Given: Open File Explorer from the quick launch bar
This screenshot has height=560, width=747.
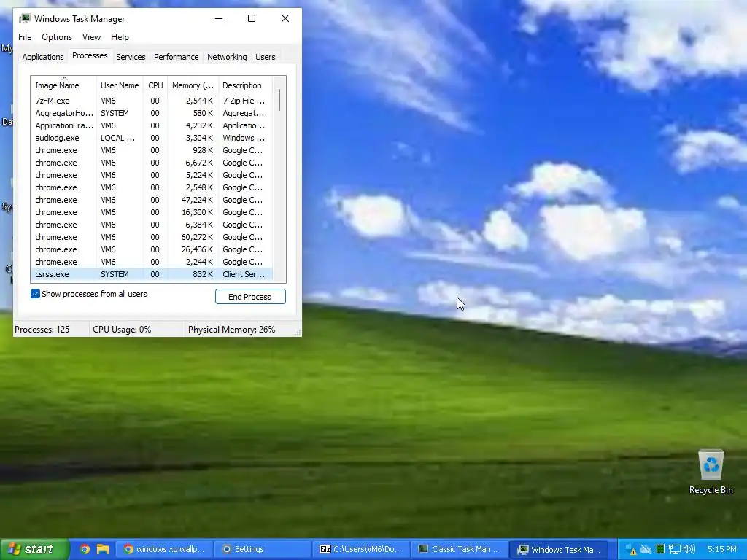Looking at the screenshot, I should pyautogui.click(x=102, y=549).
